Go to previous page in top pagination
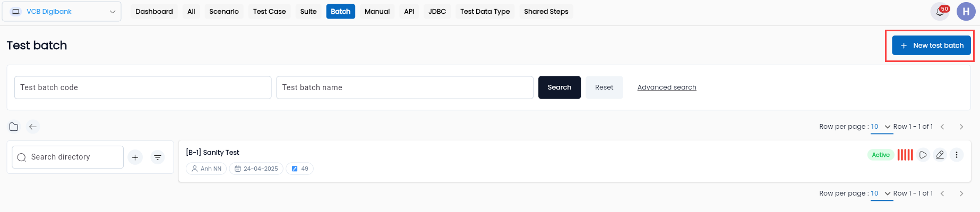Screen dimensions: 980x212 point(942,127)
